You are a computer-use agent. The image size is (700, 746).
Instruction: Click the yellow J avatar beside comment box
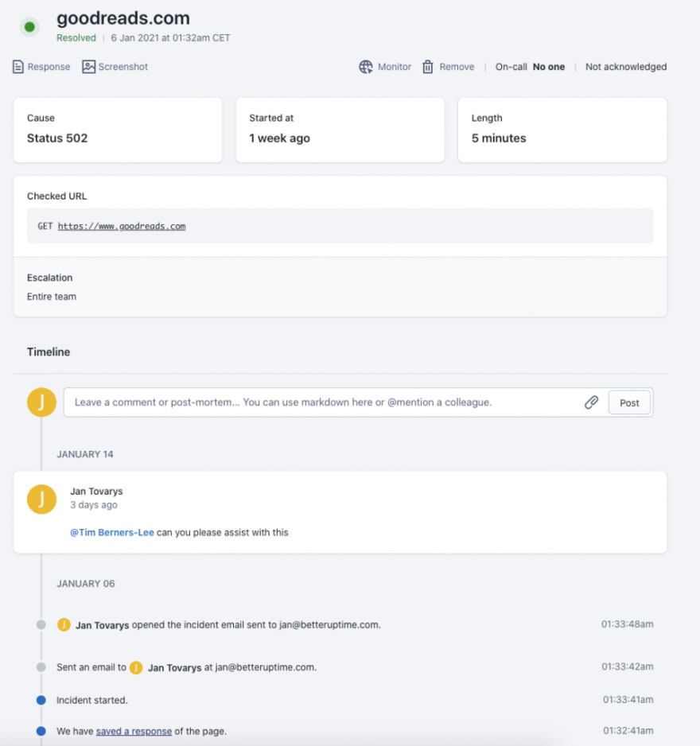(x=41, y=402)
